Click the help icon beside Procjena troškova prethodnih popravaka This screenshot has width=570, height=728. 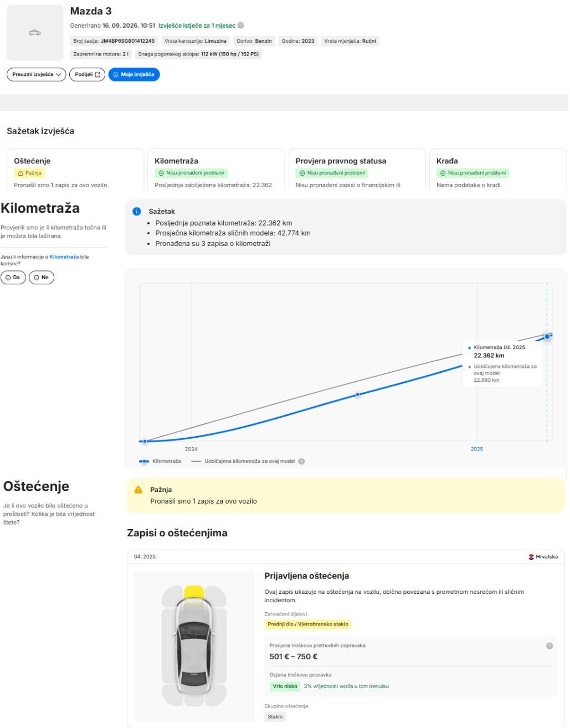[x=550, y=645]
